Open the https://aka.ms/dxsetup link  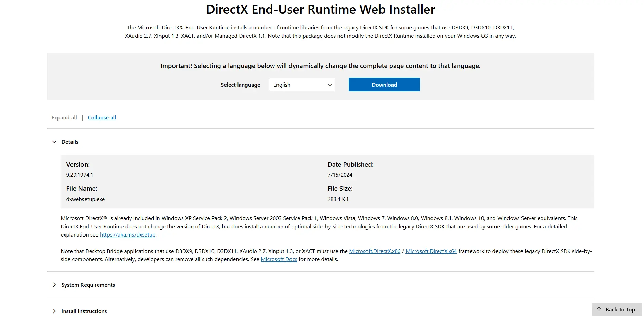coord(127,234)
